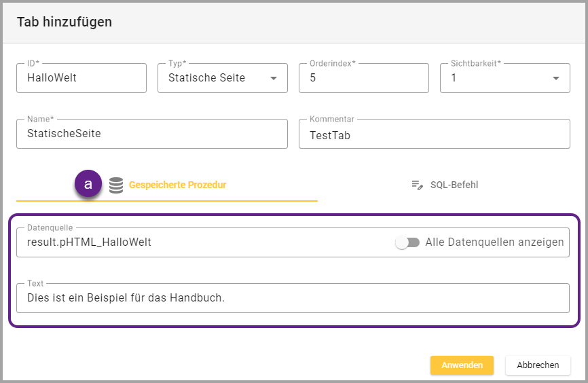Switch to the Gespeicherte Prozedur tab
The image size is (588, 383).
(x=177, y=185)
